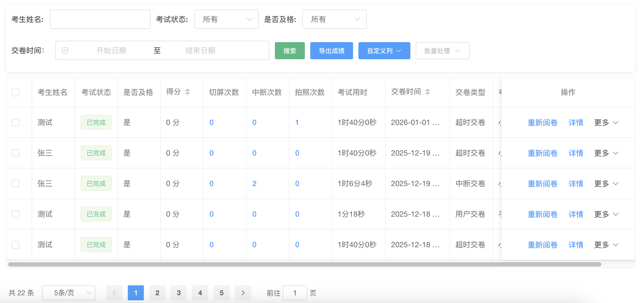Sort the 得分 column ascending
The width and height of the screenshot is (644, 303).
tap(188, 90)
